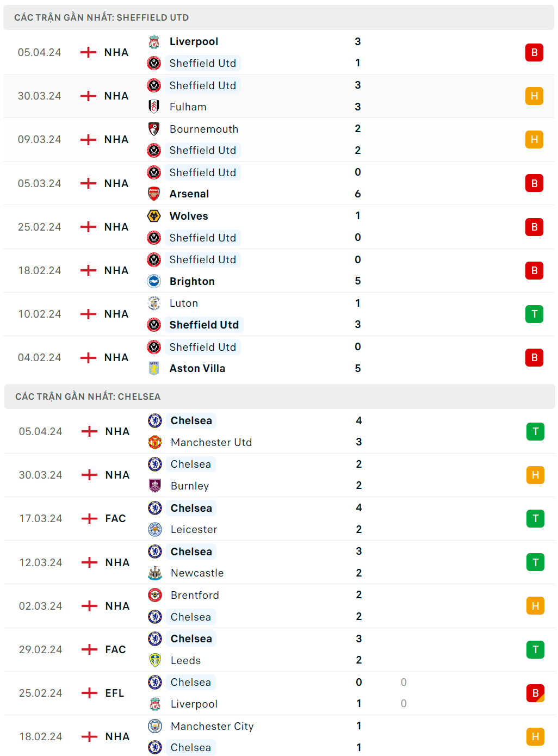Open the Luton team link
The width and height of the screenshot is (558, 756).
[184, 303]
